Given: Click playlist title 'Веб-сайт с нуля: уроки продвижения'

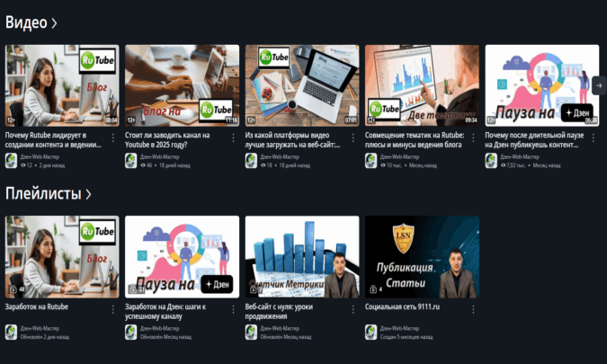Looking at the screenshot, I should [x=279, y=311].
